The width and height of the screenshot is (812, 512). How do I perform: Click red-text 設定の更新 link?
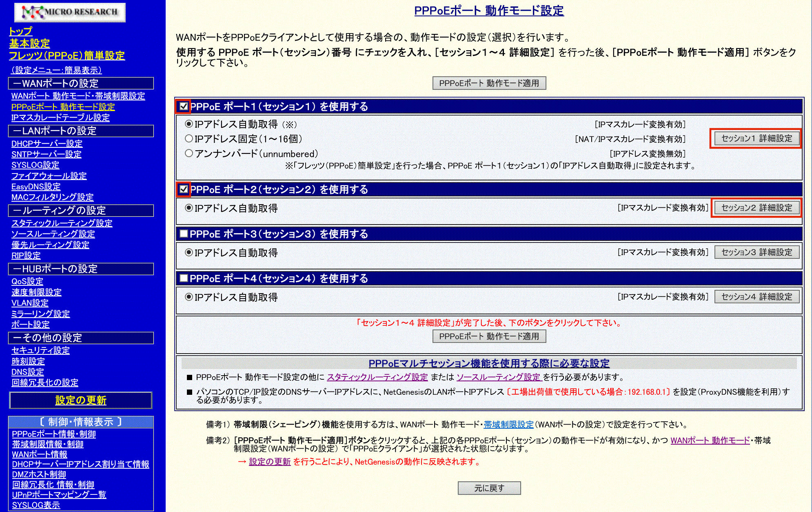pos(270,462)
